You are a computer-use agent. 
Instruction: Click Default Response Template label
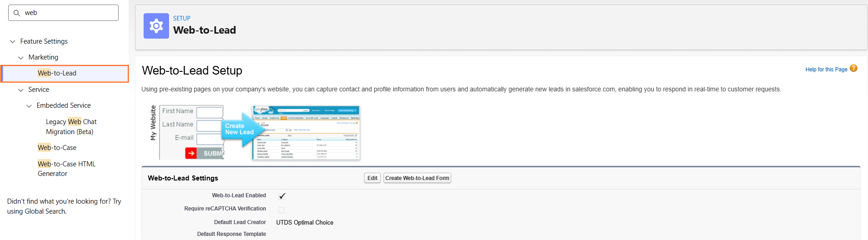point(231,234)
